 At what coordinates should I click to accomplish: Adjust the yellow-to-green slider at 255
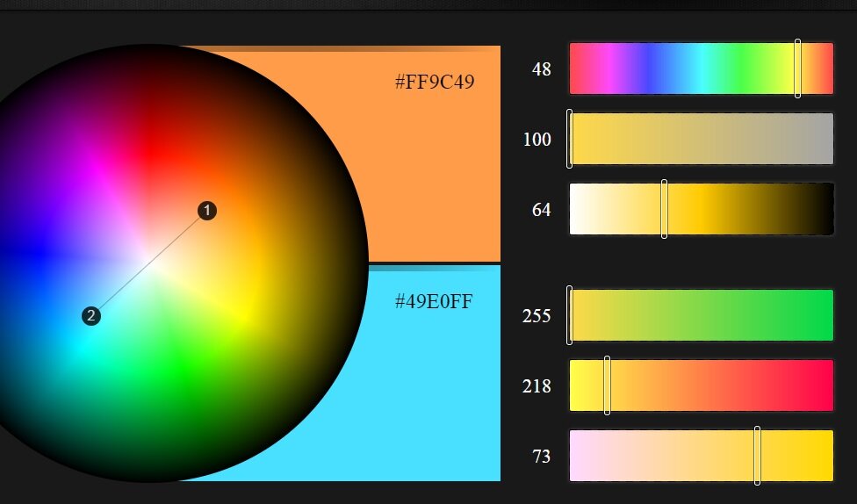click(x=702, y=315)
